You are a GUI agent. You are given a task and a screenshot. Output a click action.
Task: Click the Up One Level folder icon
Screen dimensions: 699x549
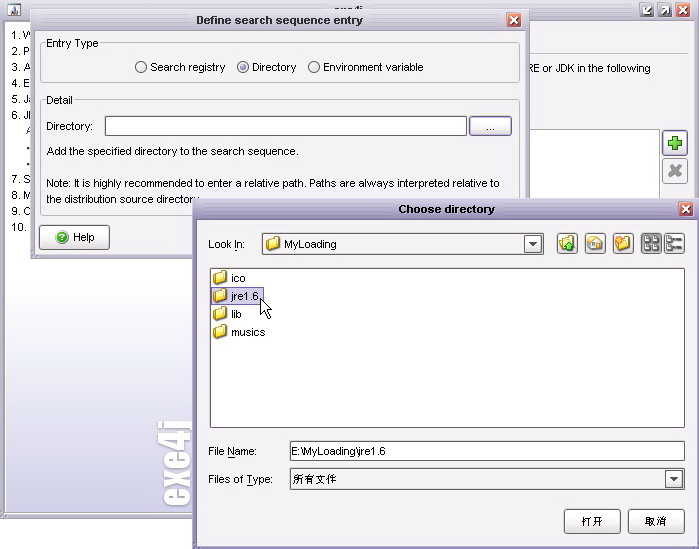(x=567, y=244)
